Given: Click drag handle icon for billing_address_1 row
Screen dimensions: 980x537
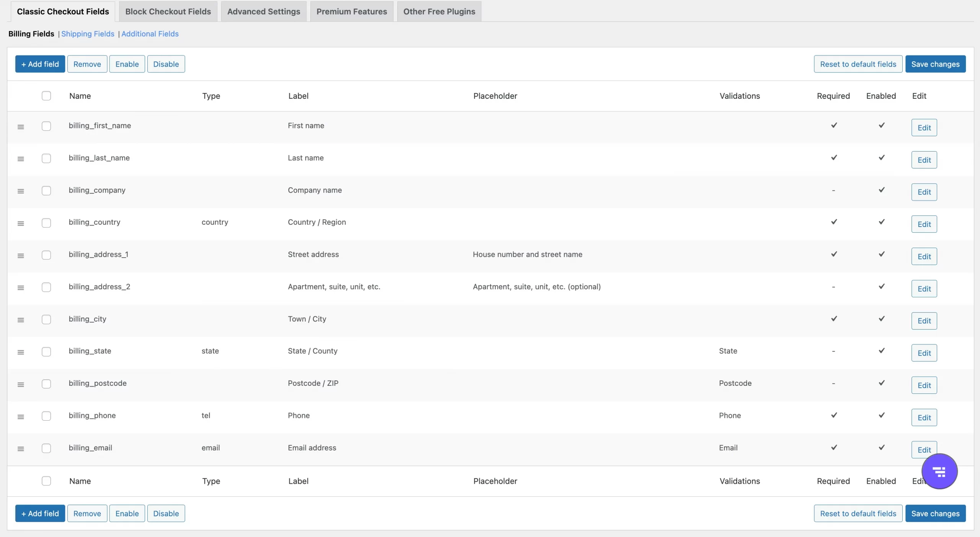Looking at the screenshot, I should pos(21,255).
